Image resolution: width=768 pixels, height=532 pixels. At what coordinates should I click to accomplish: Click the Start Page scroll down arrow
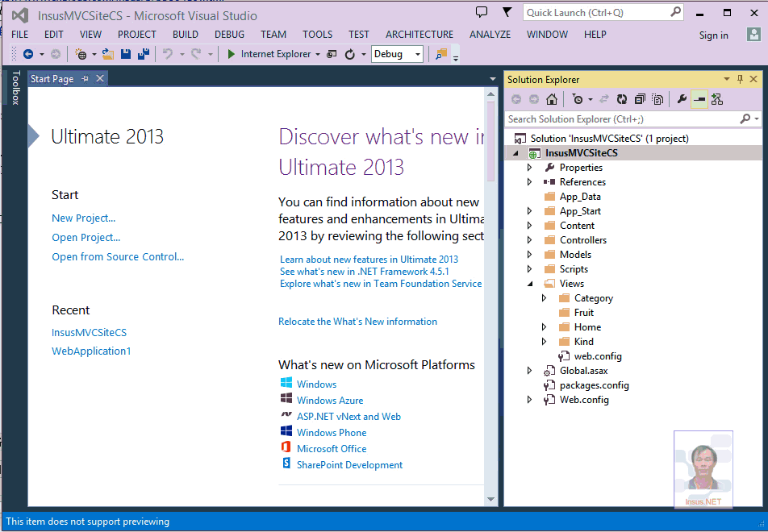[x=490, y=499]
